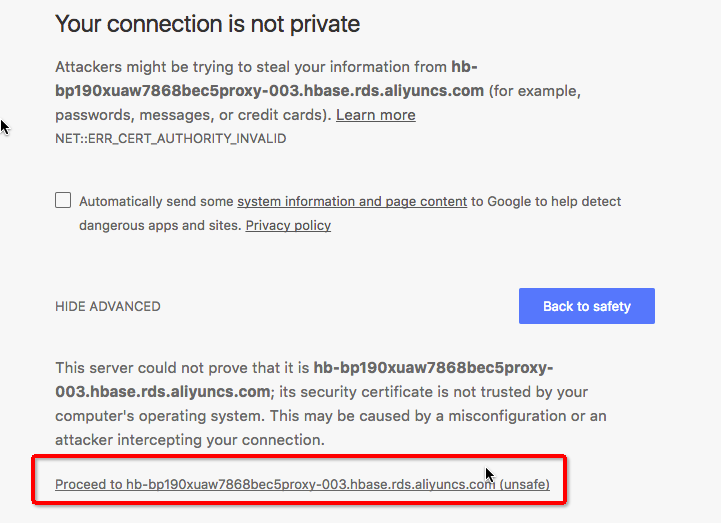
Task: Click the passwords, messages, or credit cards text
Action: (191, 115)
